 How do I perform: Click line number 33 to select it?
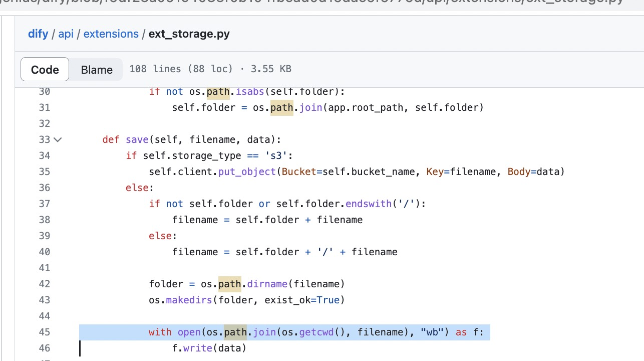tap(44, 140)
